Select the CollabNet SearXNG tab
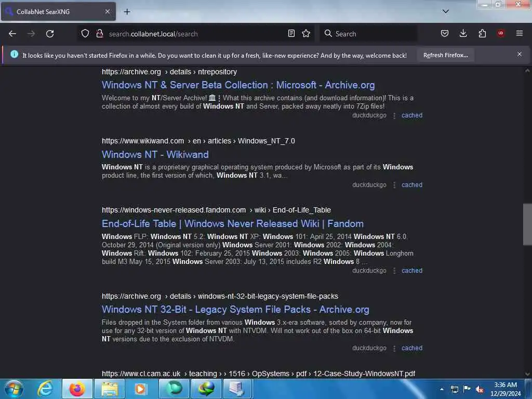 (58, 11)
